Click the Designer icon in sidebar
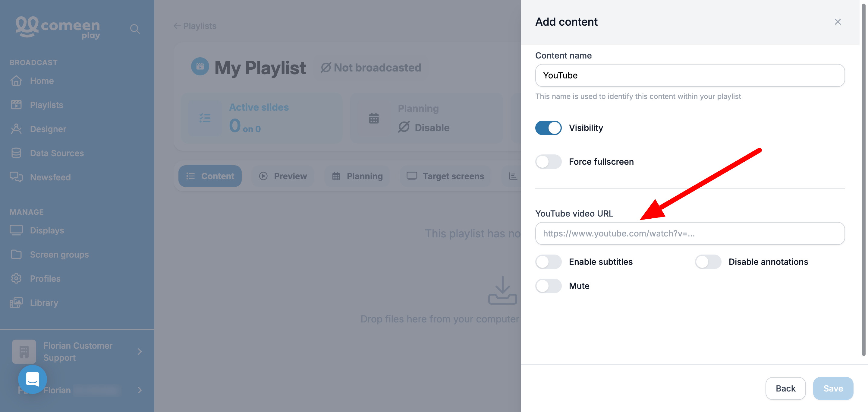Viewport: 868px width, 412px height. 16,129
